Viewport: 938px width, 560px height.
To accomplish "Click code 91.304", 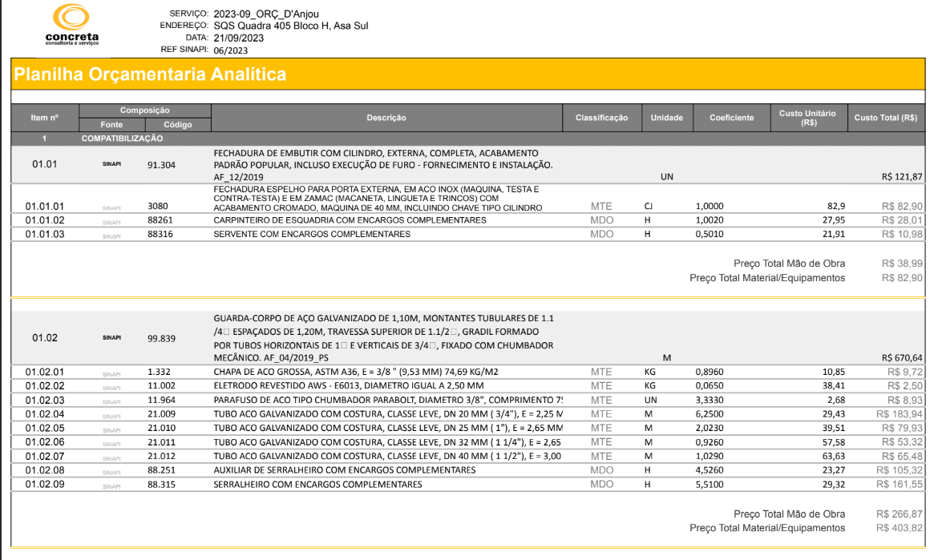I will [x=161, y=165].
